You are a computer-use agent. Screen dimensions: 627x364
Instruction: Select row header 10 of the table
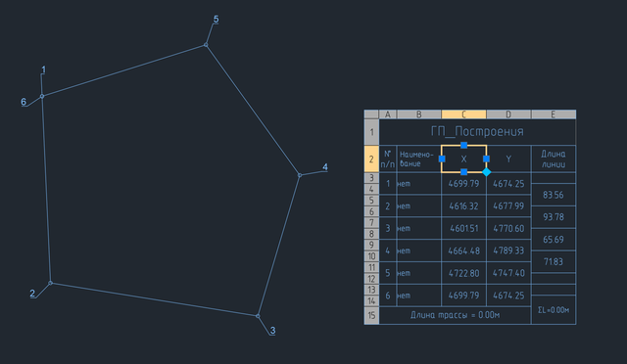371,256
